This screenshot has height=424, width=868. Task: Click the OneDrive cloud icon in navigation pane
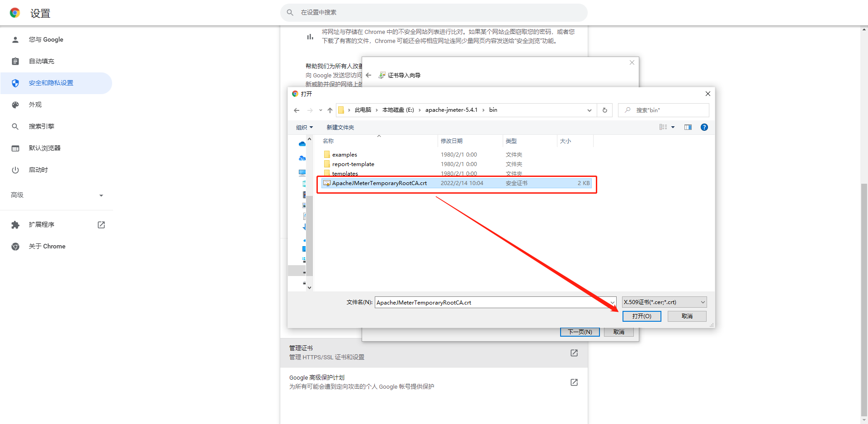tap(302, 144)
